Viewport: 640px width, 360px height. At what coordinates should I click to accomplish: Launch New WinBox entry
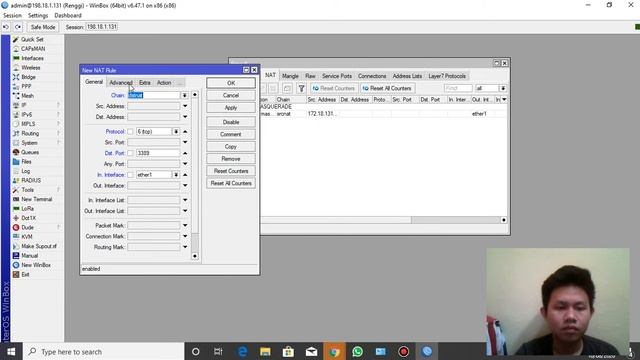[x=36, y=265]
